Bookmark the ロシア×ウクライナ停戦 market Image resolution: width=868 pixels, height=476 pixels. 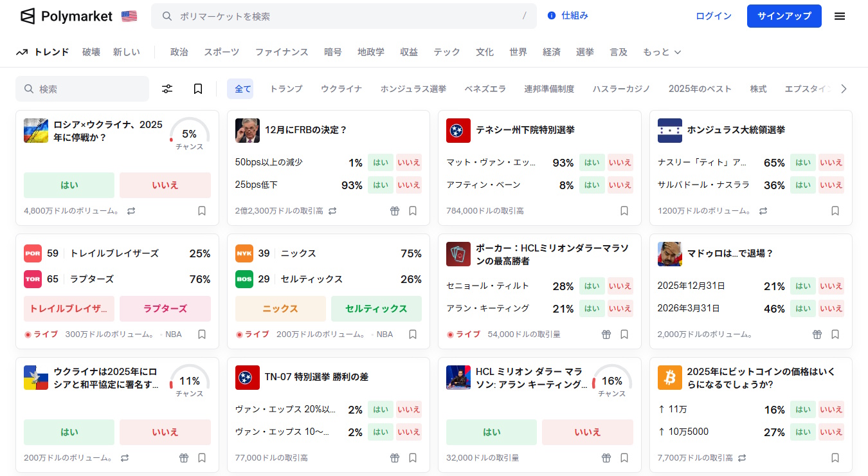202,211
